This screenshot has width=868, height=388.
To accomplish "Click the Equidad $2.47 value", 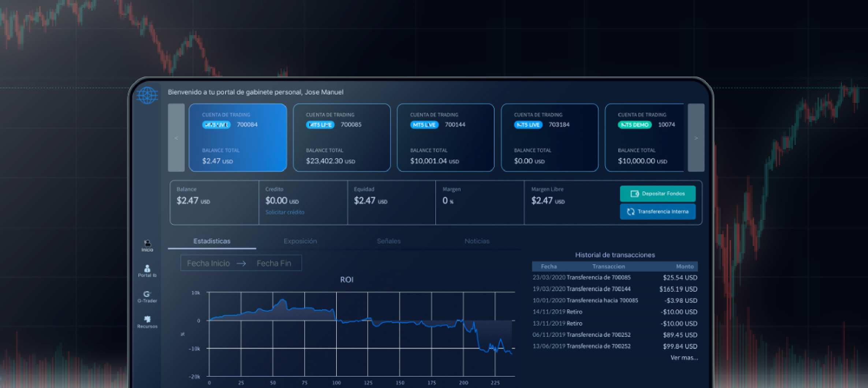I will click(x=370, y=201).
